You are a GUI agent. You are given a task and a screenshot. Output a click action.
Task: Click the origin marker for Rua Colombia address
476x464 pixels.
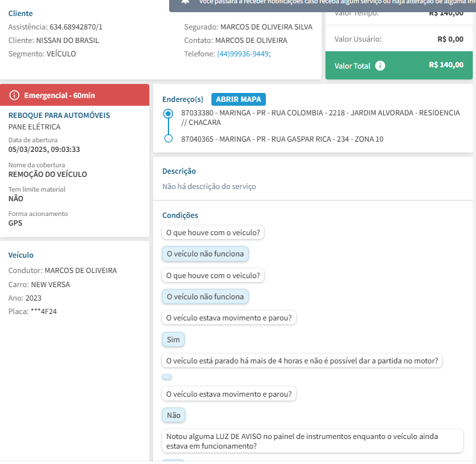pyautogui.click(x=168, y=113)
